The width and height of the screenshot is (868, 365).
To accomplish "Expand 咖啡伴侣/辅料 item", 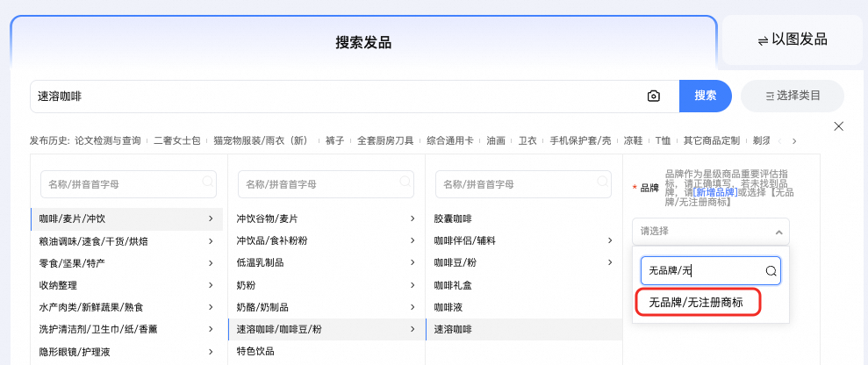I will point(524,241).
